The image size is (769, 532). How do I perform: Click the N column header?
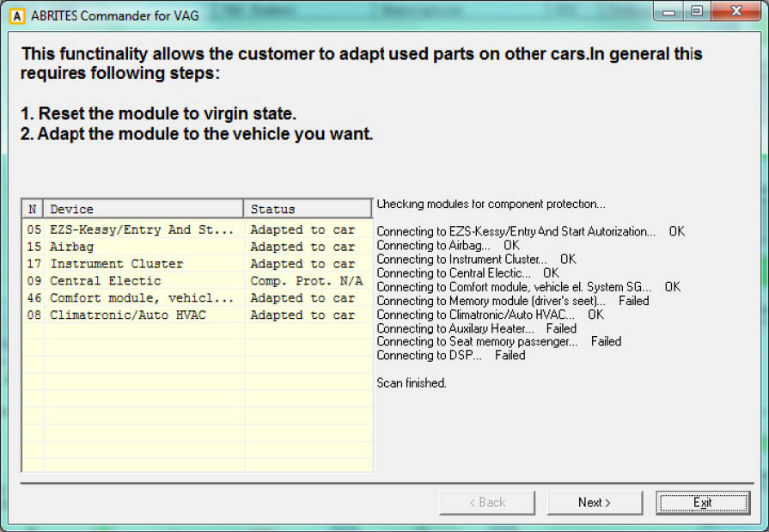click(x=33, y=209)
